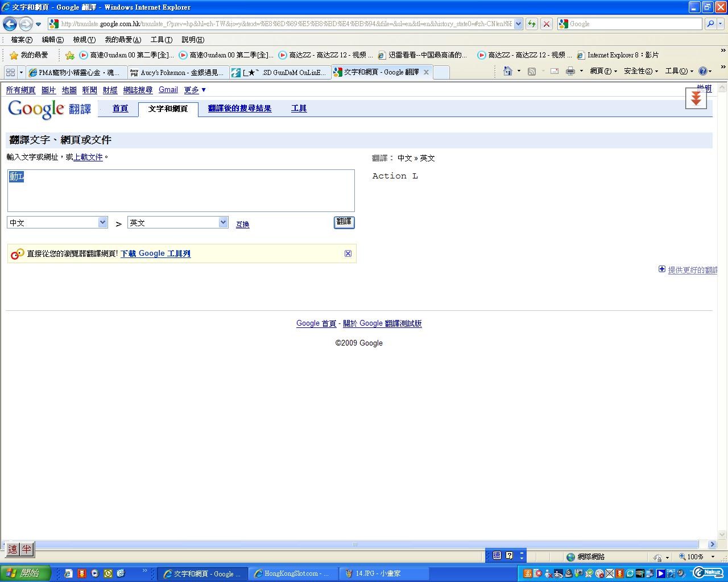The image size is (728, 582).
Task: Click the Help question mark icon
Action: [x=703, y=71]
